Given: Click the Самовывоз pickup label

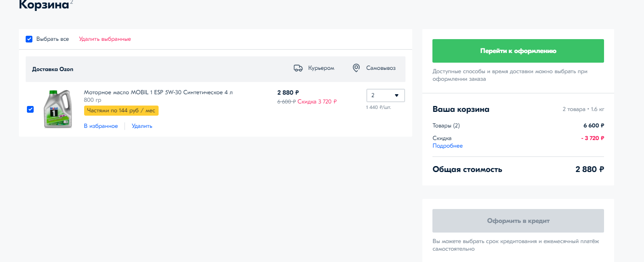Looking at the screenshot, I should coord(381,68).
